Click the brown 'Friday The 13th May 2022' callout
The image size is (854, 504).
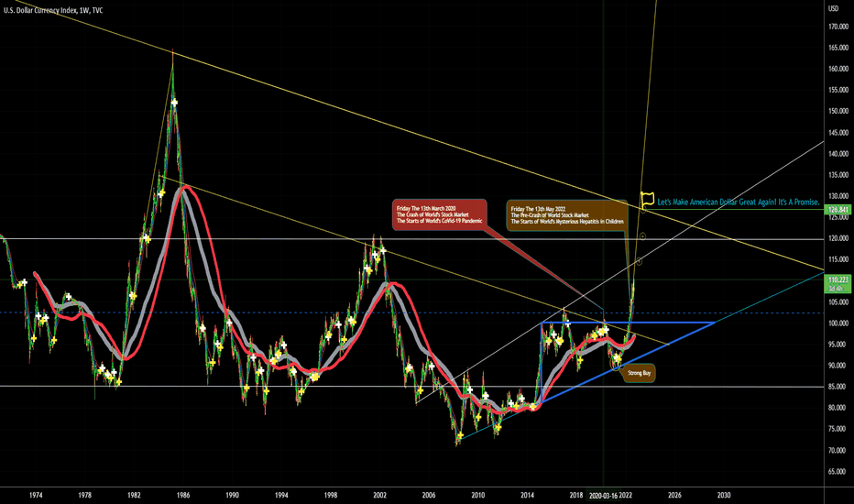567,215
